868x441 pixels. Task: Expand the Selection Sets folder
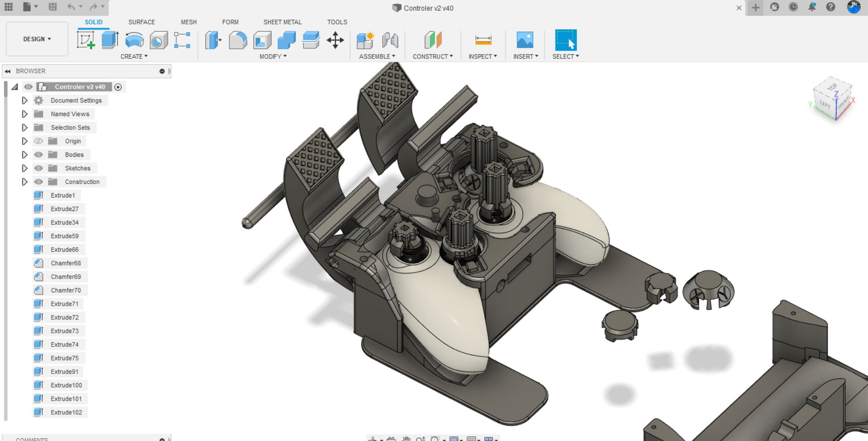click(x=24, y=127)
